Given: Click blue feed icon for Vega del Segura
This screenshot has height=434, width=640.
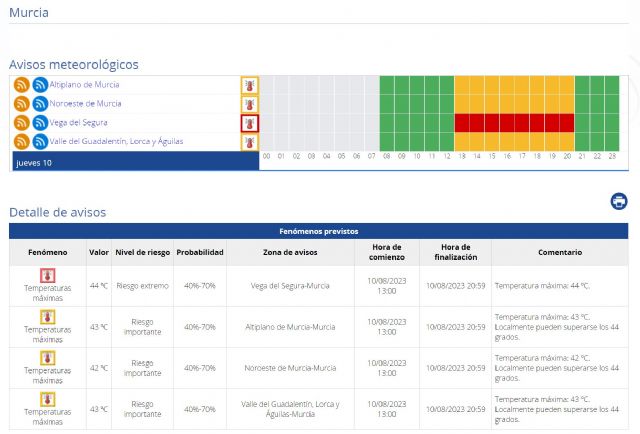Looking at the screenshot, I should click(x=40, y=123).
